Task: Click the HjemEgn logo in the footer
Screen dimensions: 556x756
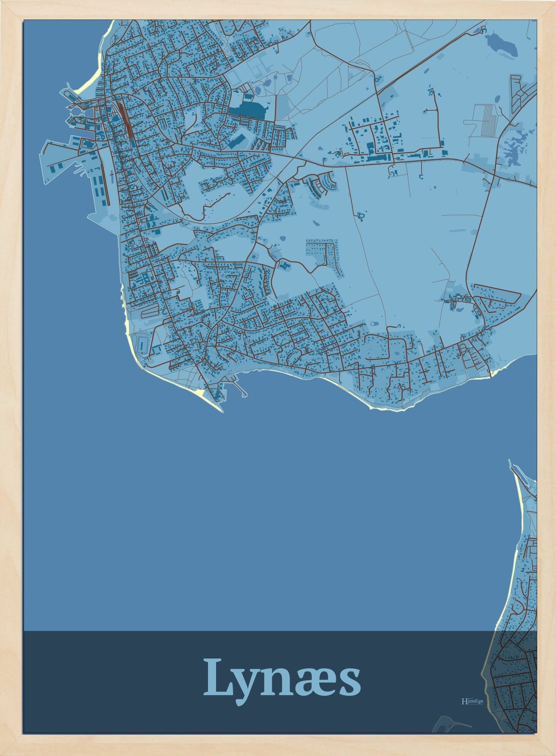Action: (472, 701)
